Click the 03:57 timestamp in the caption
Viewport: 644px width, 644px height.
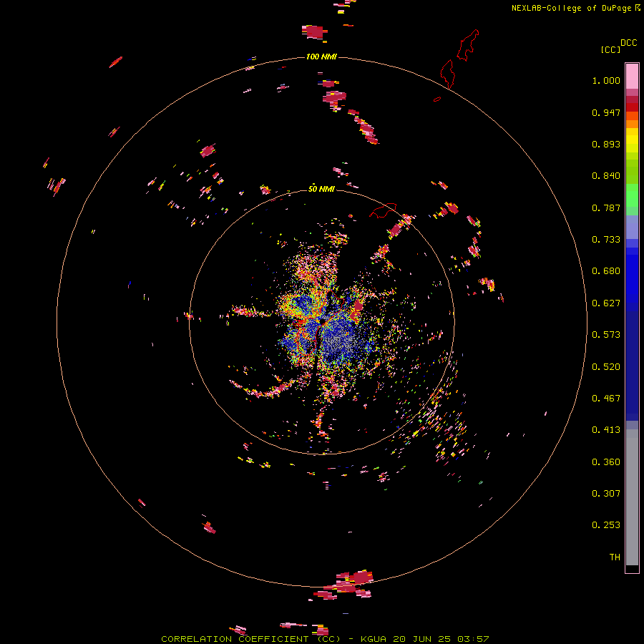474,639
